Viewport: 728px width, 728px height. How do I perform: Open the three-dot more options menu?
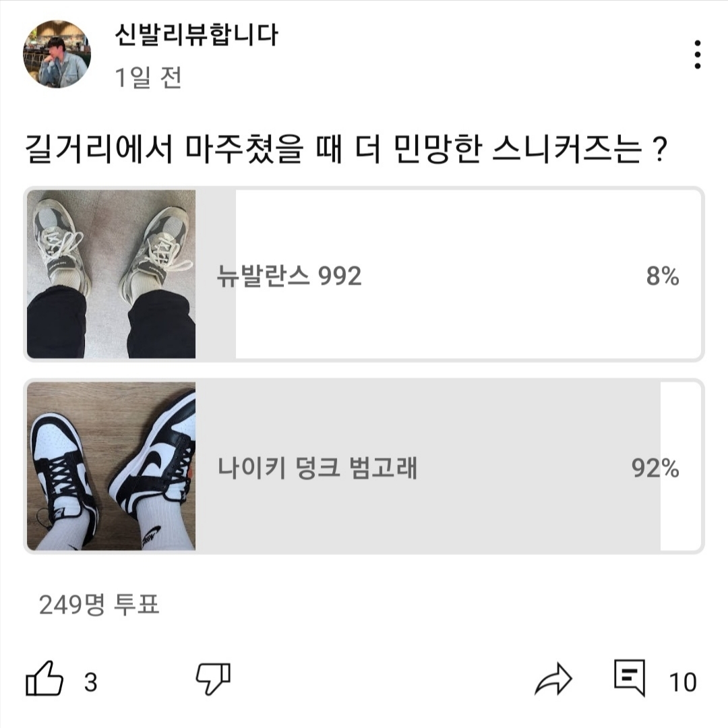point(698,55)
